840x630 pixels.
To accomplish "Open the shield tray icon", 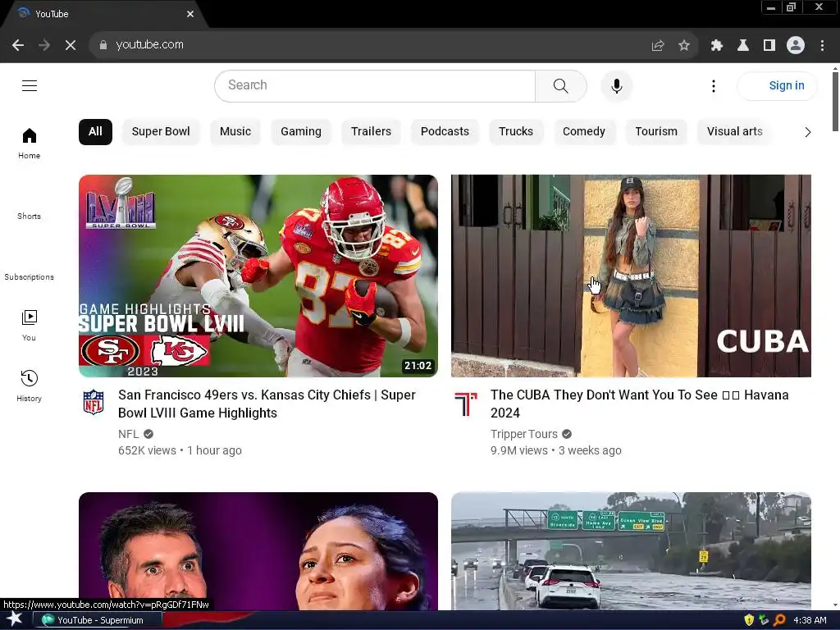I will 749,620.
